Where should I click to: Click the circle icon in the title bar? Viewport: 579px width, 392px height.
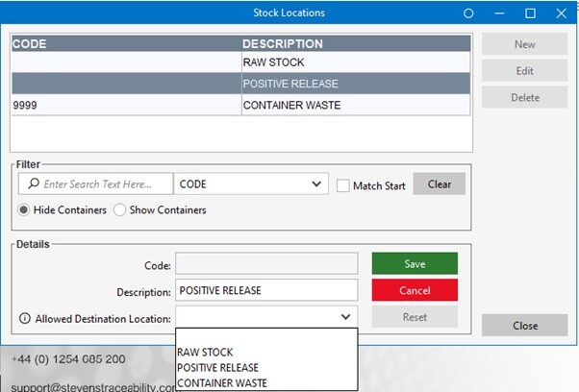coord(468,13)
